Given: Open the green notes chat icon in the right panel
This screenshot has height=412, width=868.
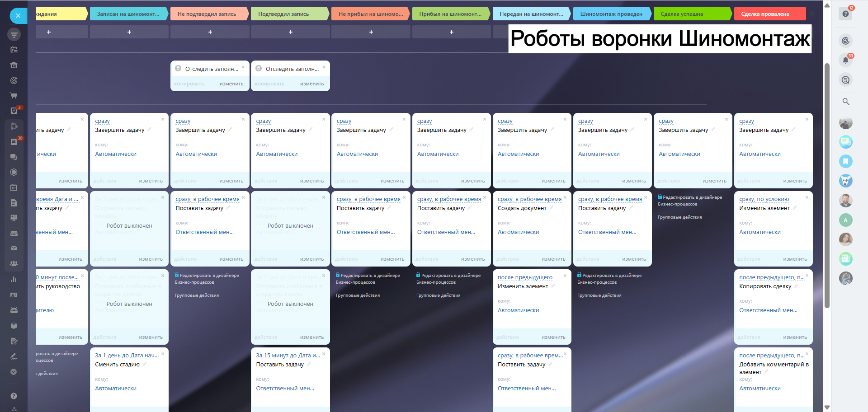Looking at the screenshot, I should coord(845,259).
